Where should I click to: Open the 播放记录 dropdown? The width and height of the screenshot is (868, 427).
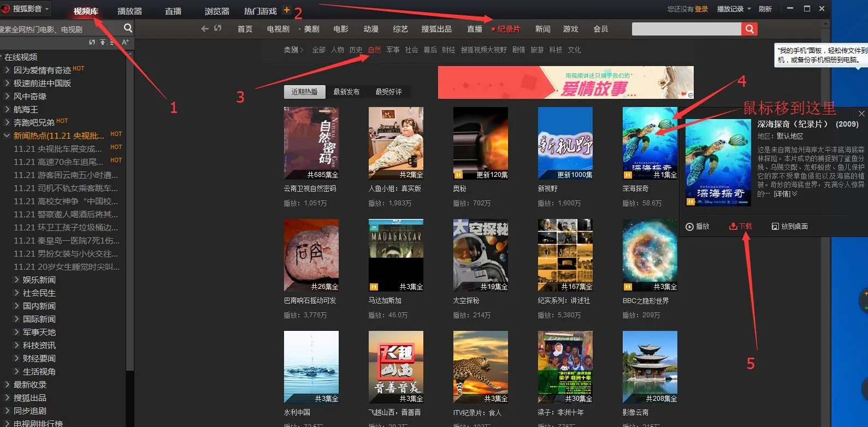pos(734,9)
